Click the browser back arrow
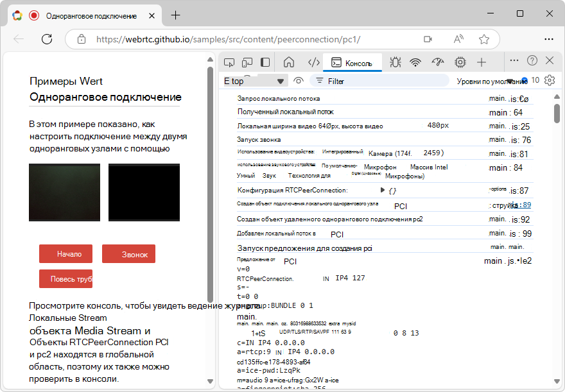The image size is (565, 392). click(x=19, y=39)
